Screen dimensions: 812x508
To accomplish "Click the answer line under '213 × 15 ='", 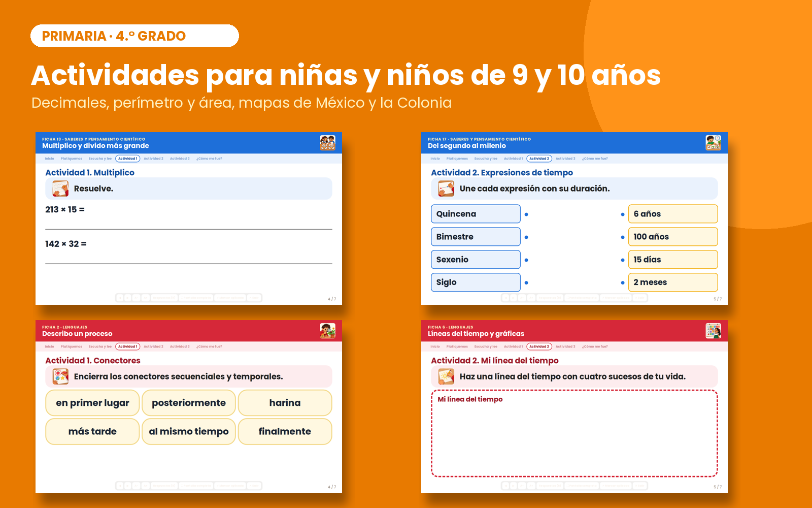I will 189,229.
